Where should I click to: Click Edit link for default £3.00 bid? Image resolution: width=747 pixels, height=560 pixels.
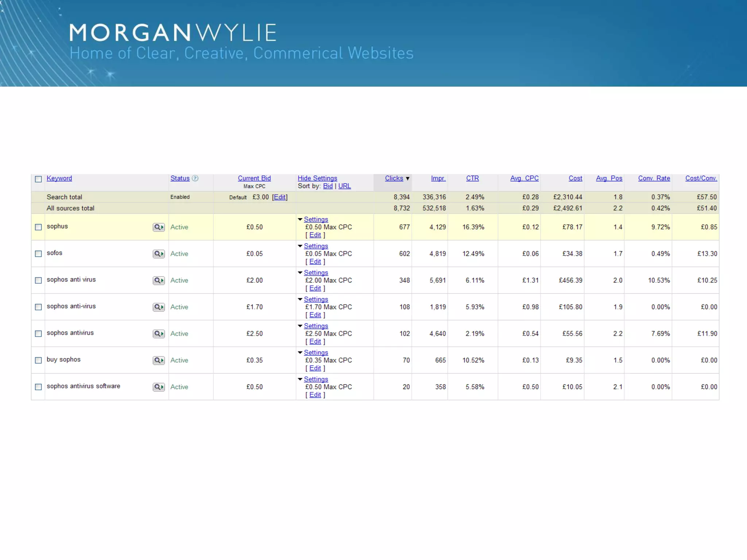click(x=280, y=197)
